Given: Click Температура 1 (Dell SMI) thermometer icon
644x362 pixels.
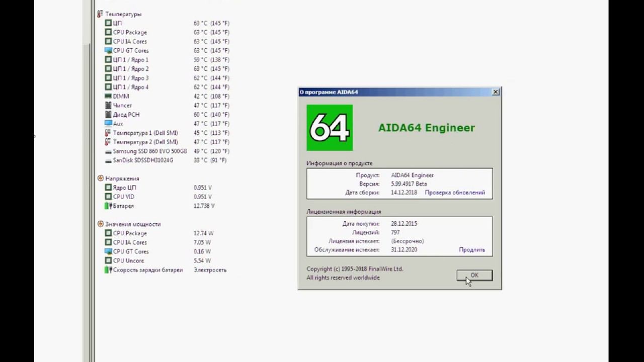Looking at the screenshot, I should (x=108, y=133).
